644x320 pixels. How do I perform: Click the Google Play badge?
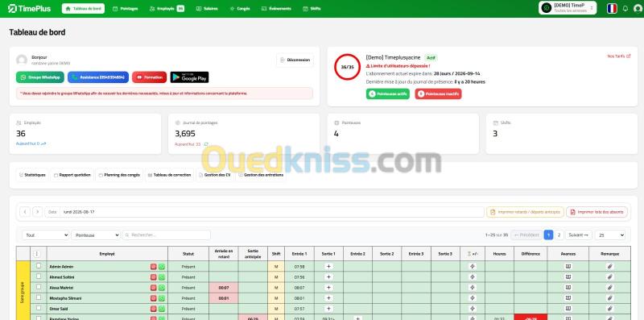(x=189, y=77)
